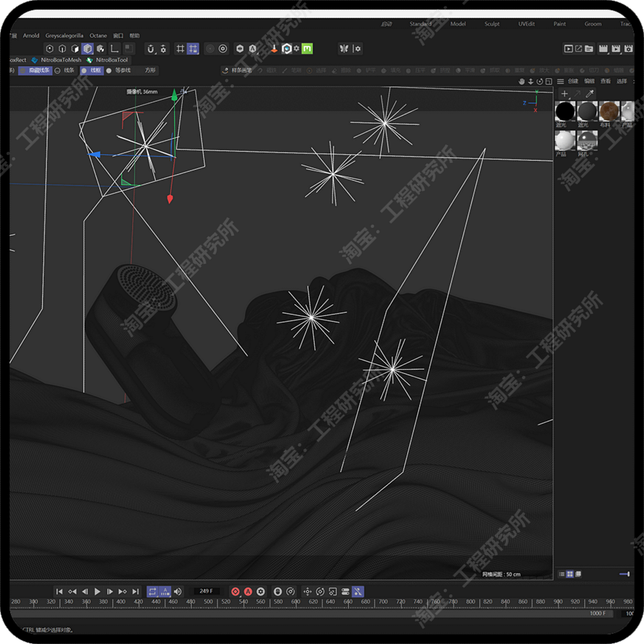Screen dimensions: 644x644
Task: Adjust material thumbnail size slider
Action: (x=624, y=574)
